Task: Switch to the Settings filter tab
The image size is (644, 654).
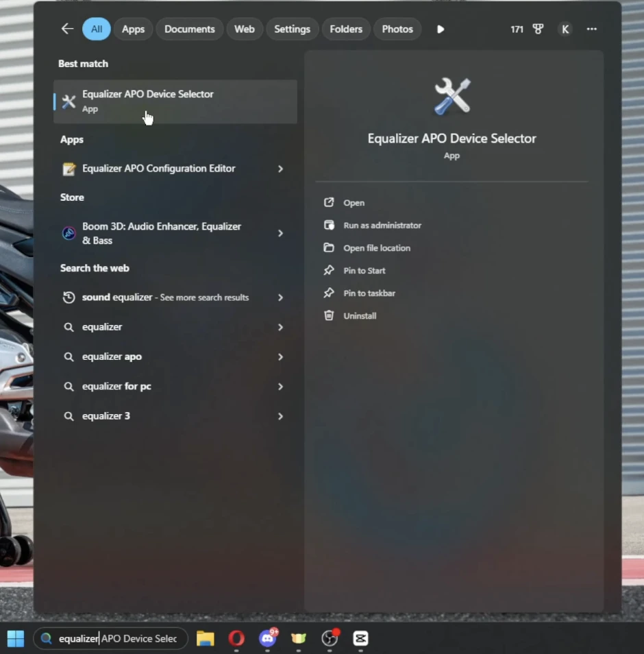Action: click(x=292, y=29)
